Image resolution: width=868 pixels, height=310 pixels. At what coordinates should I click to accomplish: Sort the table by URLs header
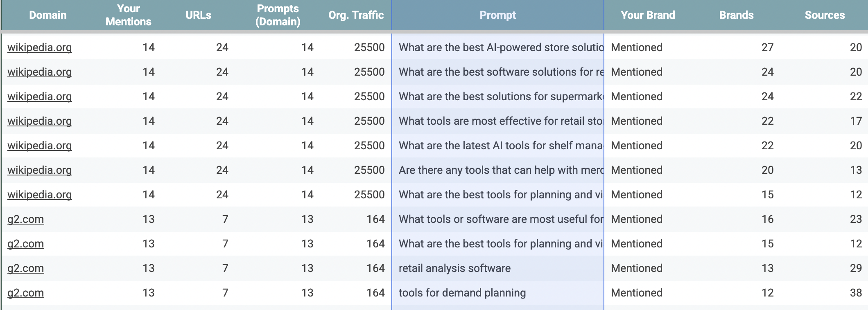click(x=198, y=15)
